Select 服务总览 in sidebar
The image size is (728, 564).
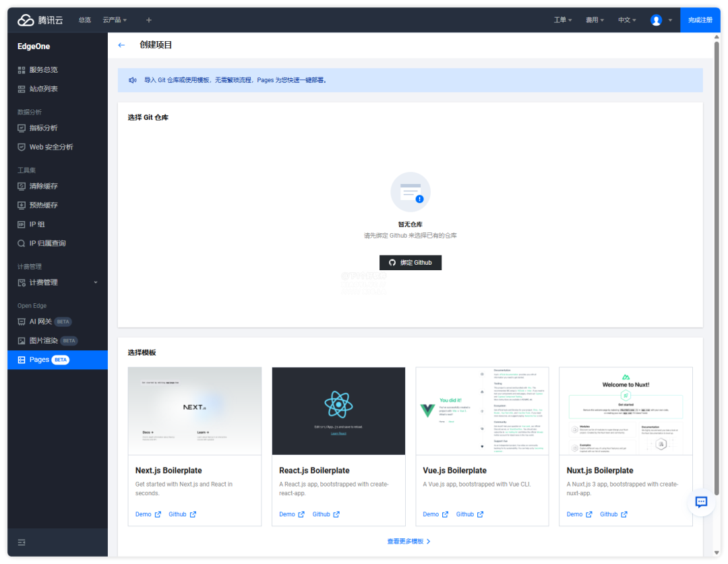57,70
